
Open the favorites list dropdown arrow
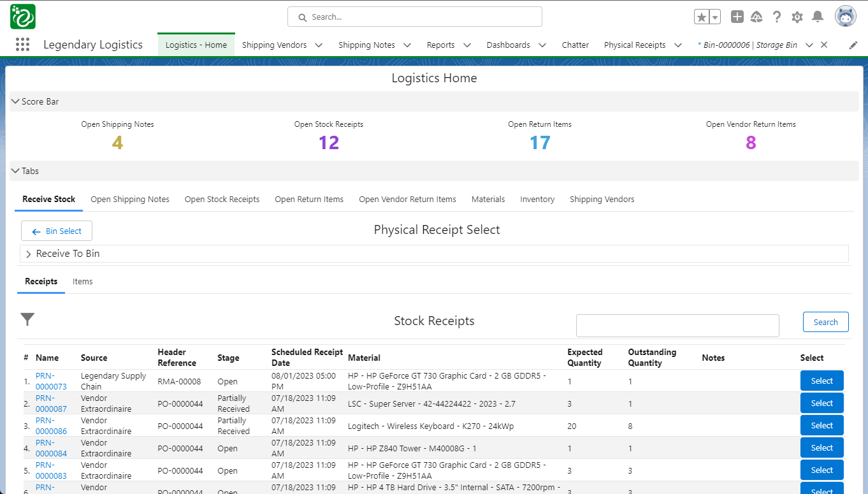coord(715,17)
